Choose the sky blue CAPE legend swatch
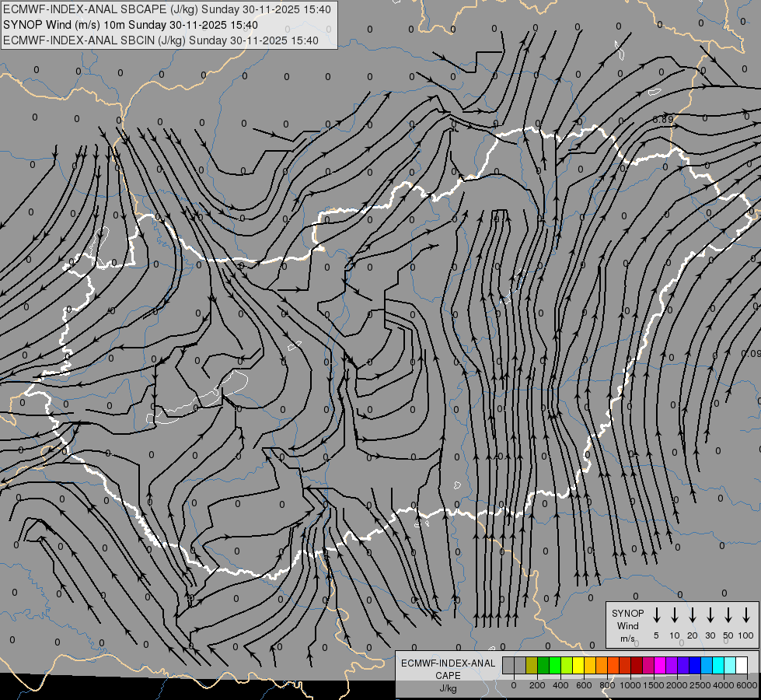This screenshot has height=700, width=761. click(707, 665)
